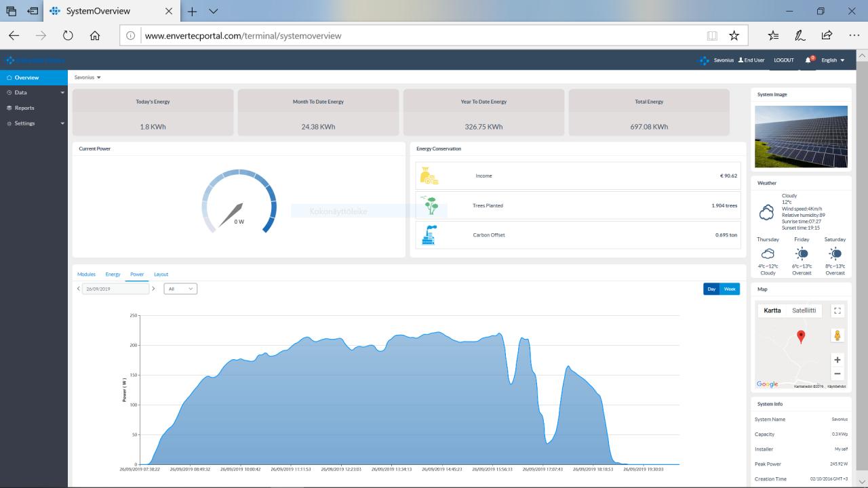The width and height of the screenshot is (868, 488).
Task: Open the English language dropdown
Action: [x=833, y=60]
